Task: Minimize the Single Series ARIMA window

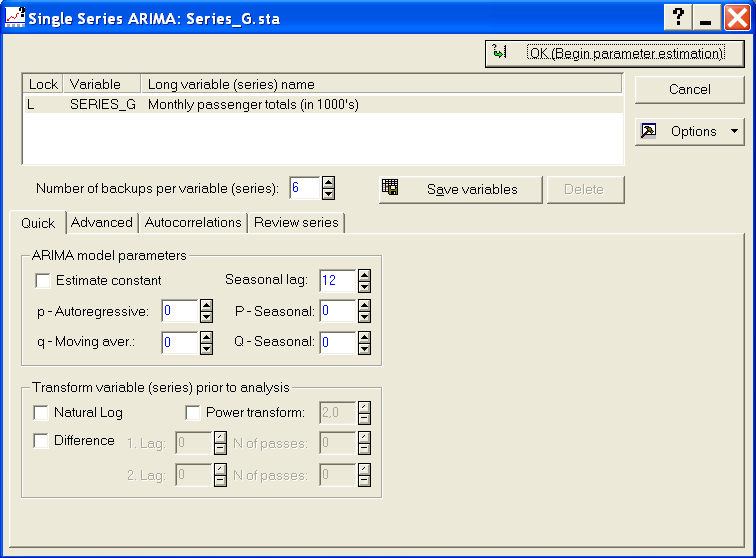Action: [706, 17]
